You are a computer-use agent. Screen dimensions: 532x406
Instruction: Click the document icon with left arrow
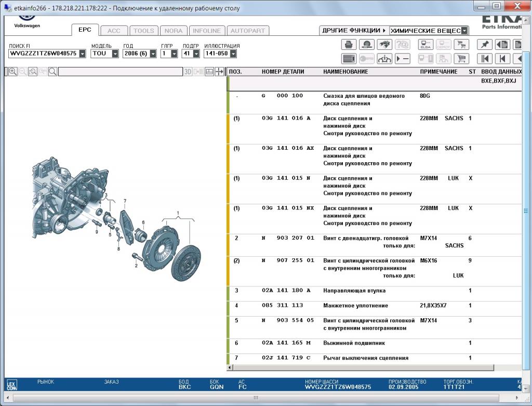[x=502, y=45]
